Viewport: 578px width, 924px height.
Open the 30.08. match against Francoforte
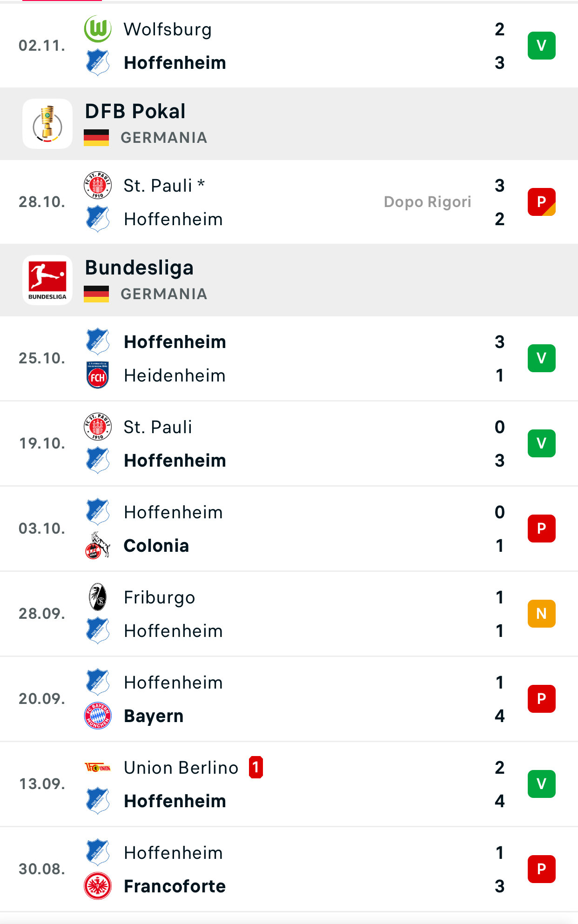[x=289, y=869]
